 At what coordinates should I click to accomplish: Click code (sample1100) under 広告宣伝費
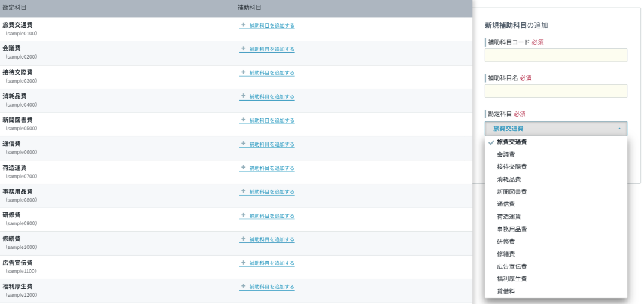coord(21,271)
